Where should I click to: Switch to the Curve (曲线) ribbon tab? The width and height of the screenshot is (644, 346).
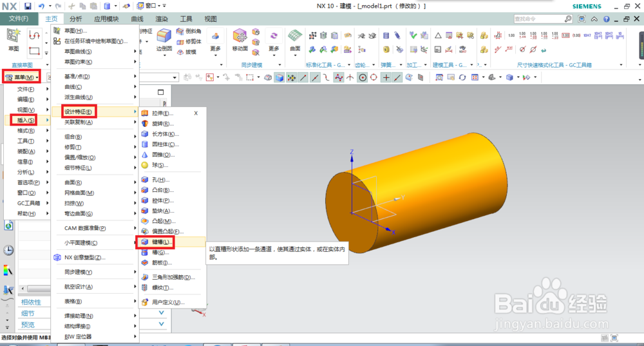click(x=137, y=19)
